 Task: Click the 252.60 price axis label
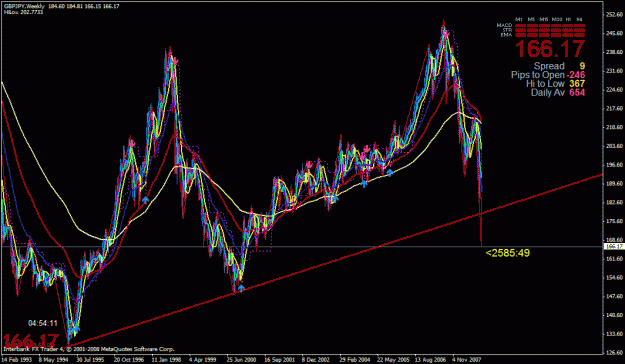613,15
